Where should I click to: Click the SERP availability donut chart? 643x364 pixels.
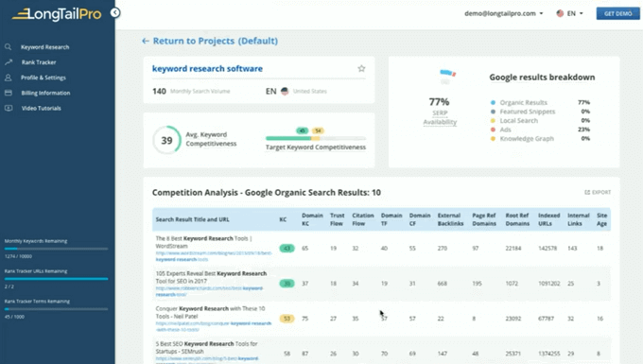coord(447,77)
